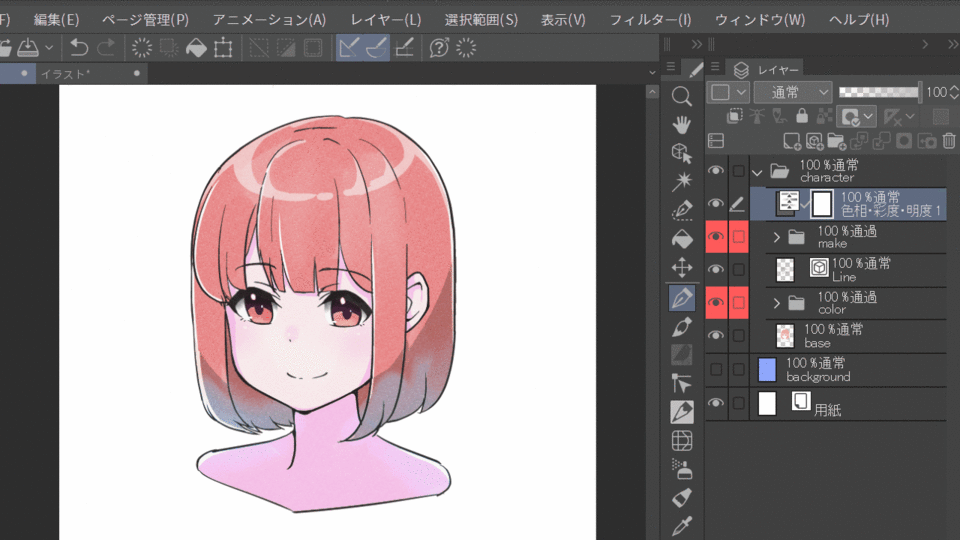960x540 pixels.
Task: Select the Zoom magnifier tool
Action: [681, 96]
